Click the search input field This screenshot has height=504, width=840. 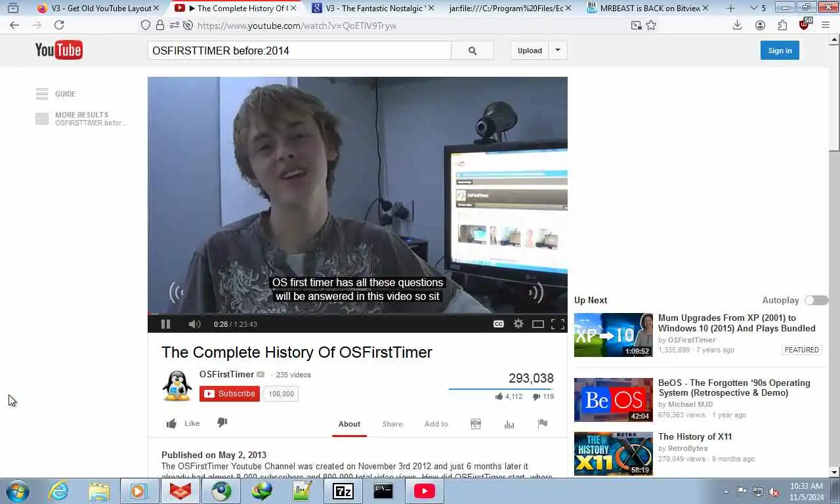coord(299,51)
